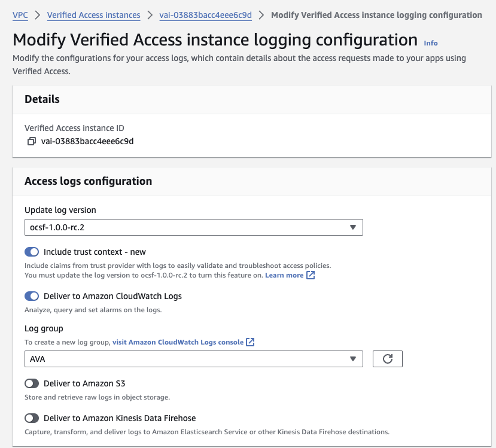496x448 pixels.
Task: Enable Deliver to Amazon S3
Action: pyautogui.click(x=32, y=383)
